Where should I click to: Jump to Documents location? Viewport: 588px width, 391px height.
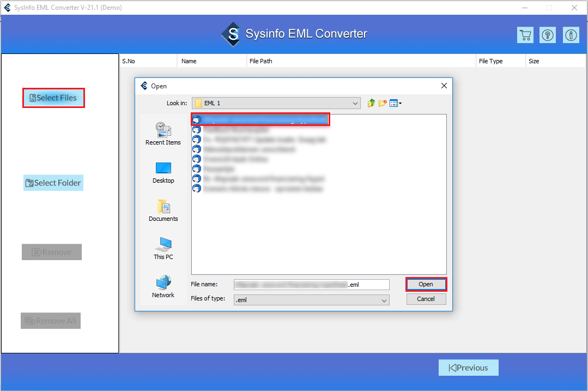pos(163,211)
